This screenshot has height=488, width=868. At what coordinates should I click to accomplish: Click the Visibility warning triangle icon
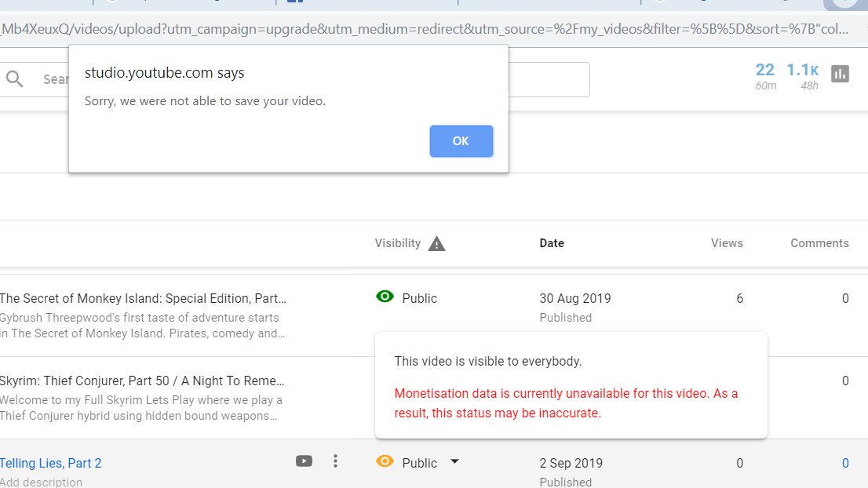pyautogui.click(x=437, y=243)
